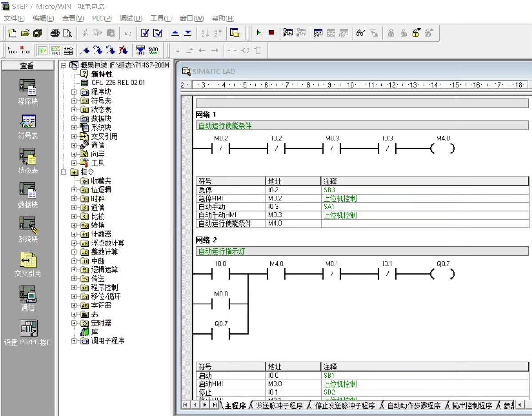Click the tab scroll to last arrow
Image resolution: width=532 pixels, height=416 pixels.
214,404
